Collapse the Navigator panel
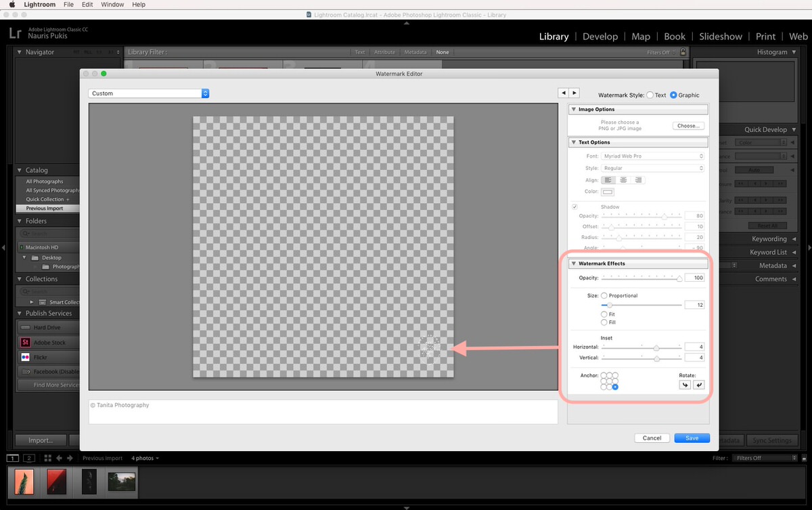812x510 pixels. tap(20, 52)
